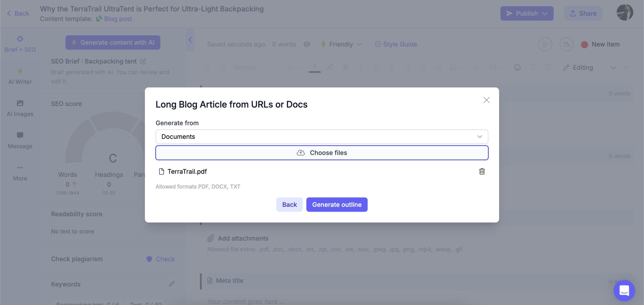Click the blog title text

click(152, 9)
